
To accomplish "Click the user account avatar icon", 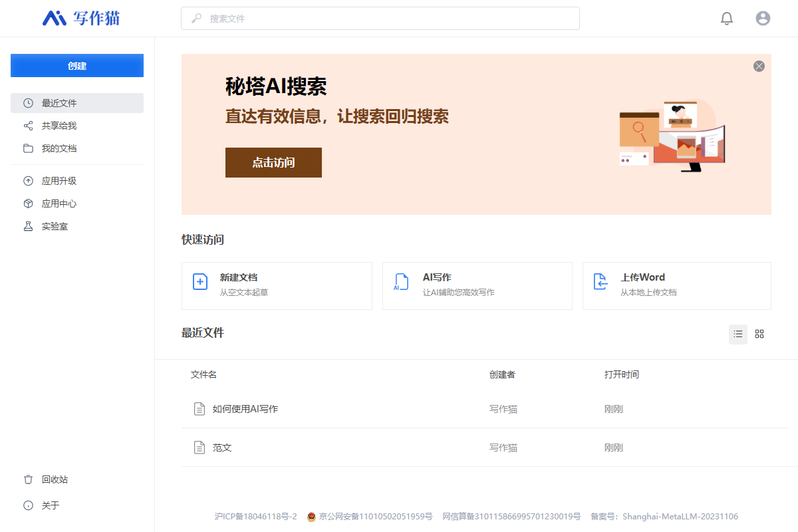I will pyautogui.click(x=763, y=19).
